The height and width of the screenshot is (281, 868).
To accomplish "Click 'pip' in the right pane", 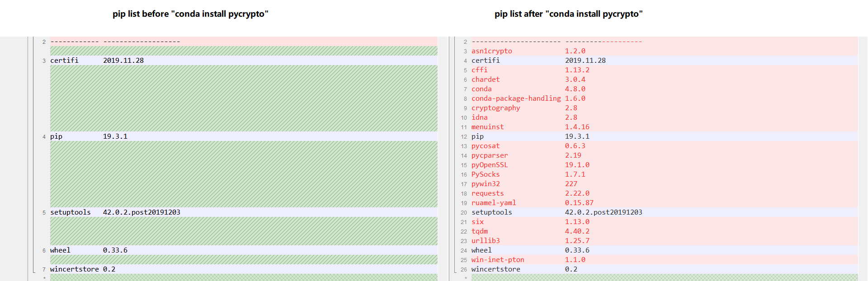I will (x=477, y=136).
